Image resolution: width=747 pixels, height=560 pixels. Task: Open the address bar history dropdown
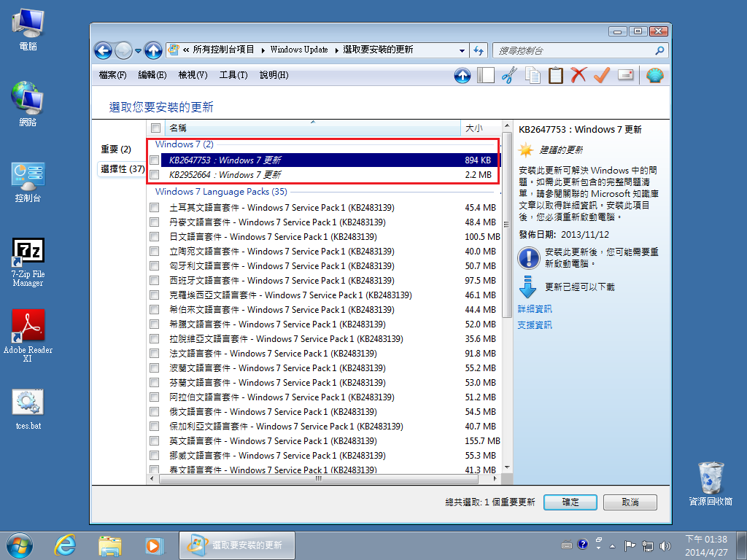tap(462, 50)
